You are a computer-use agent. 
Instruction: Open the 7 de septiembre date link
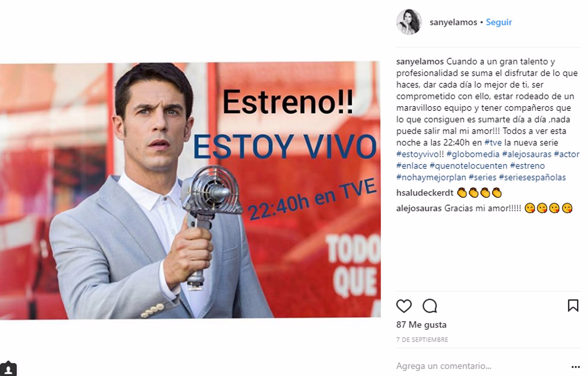pyautogui.click(x=422, y=340)
